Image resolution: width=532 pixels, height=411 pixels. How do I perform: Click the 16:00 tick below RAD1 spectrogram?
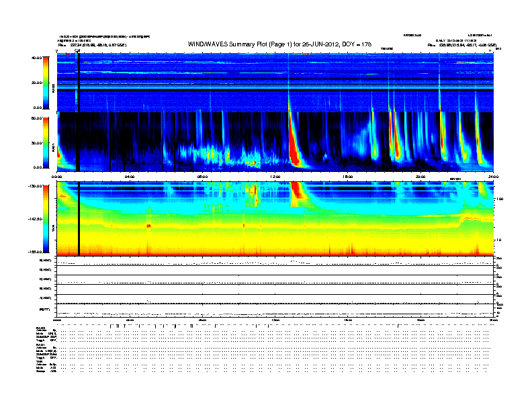point(348,177)
